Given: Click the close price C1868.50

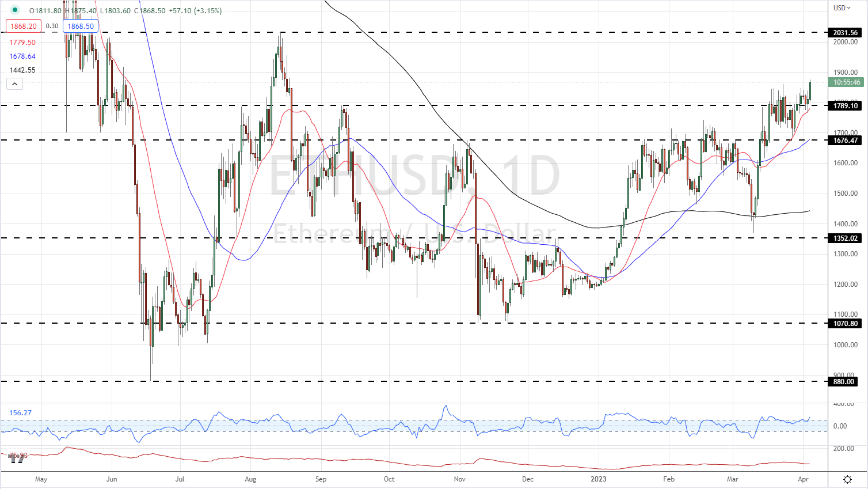Looking at the screenshot, I should pyautogui.click(x=150, y=10).
